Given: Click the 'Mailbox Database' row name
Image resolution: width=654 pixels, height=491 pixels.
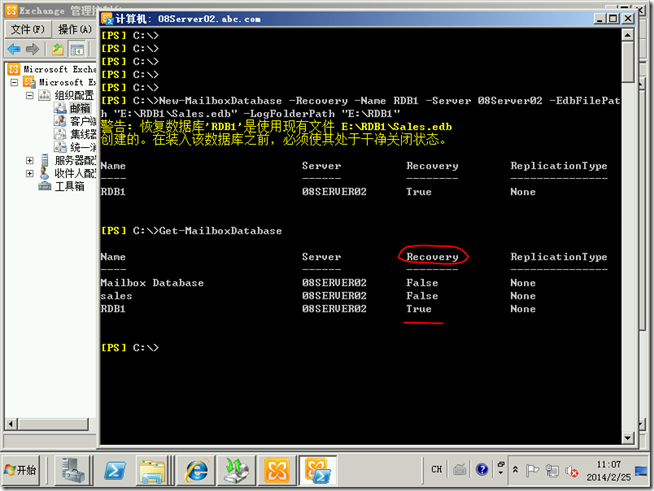Looking at the screenshot, I should tap(152, 283).
